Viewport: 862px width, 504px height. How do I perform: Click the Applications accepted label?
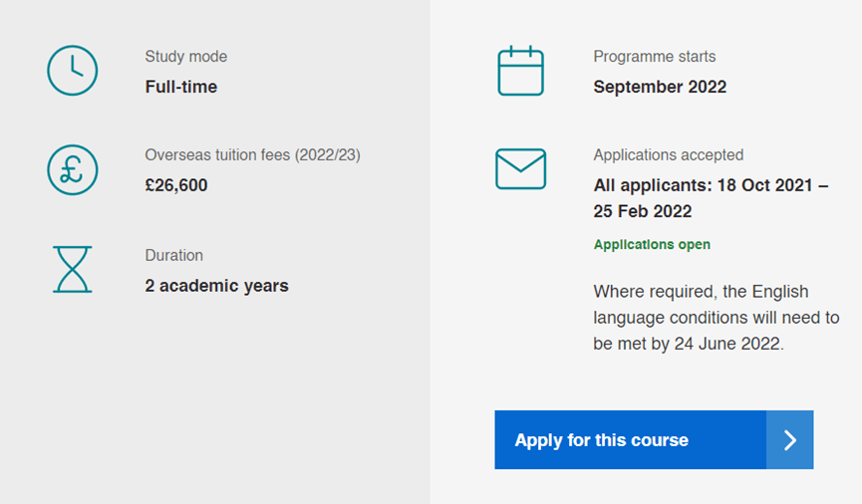[x=669, y=155]
